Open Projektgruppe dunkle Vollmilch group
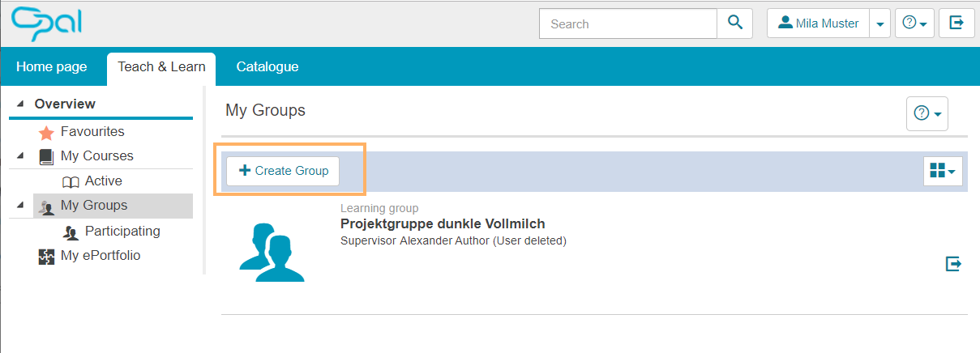The height and width of the screenshot is (353, 980). pyautogui.click(x=443, y=224)
